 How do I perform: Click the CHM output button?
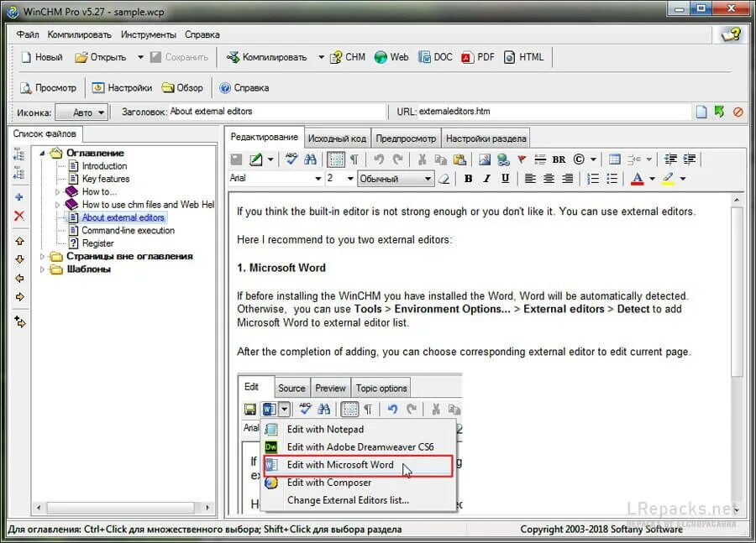click(x=347, y=57)
